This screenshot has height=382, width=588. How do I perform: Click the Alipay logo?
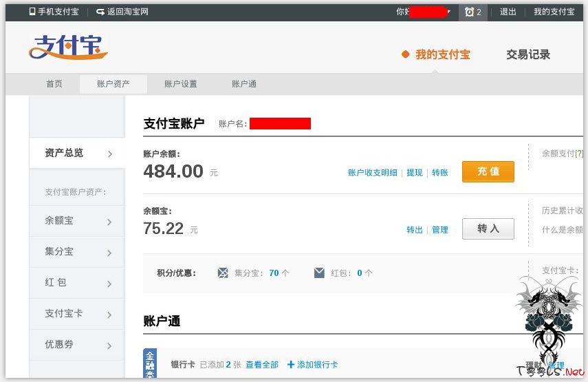pos(68,47)
